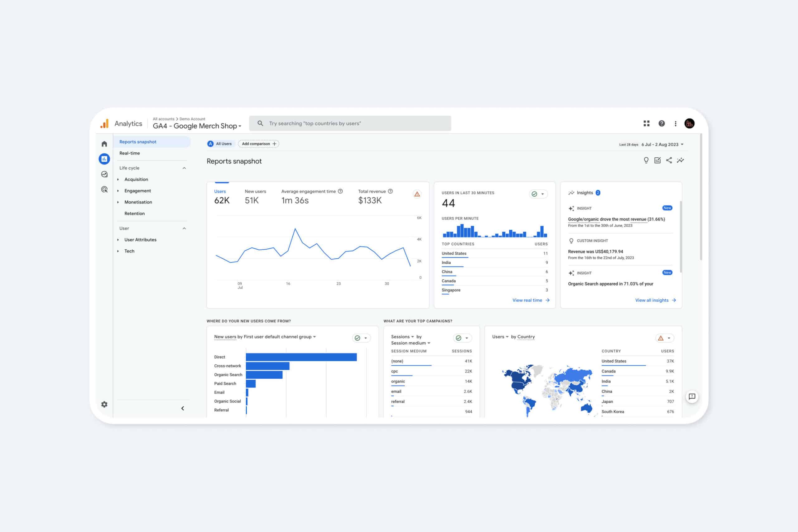Viewport: 798px width, 532px height.
Task: Open the Advertising section icon
Action: 104,189
